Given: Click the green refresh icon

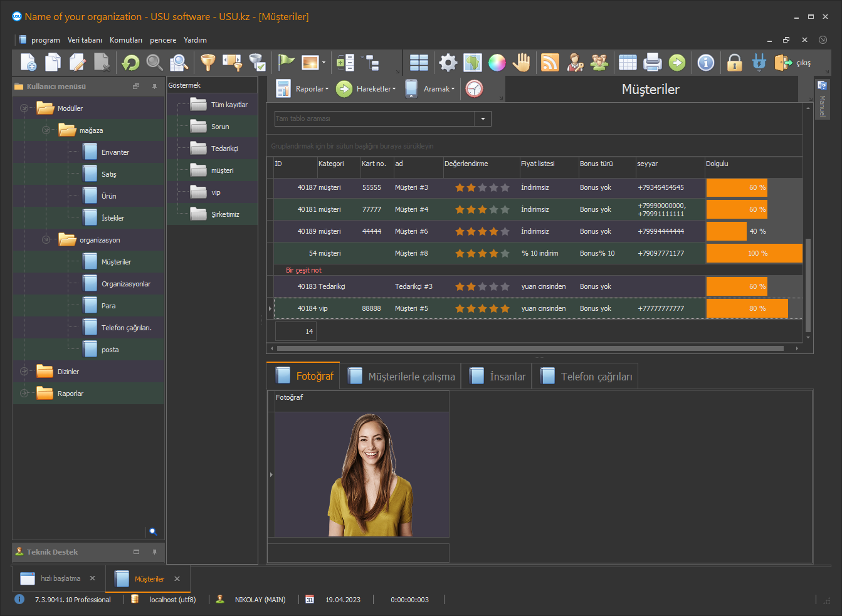Looking at the screenshot, I should point(130,63).
